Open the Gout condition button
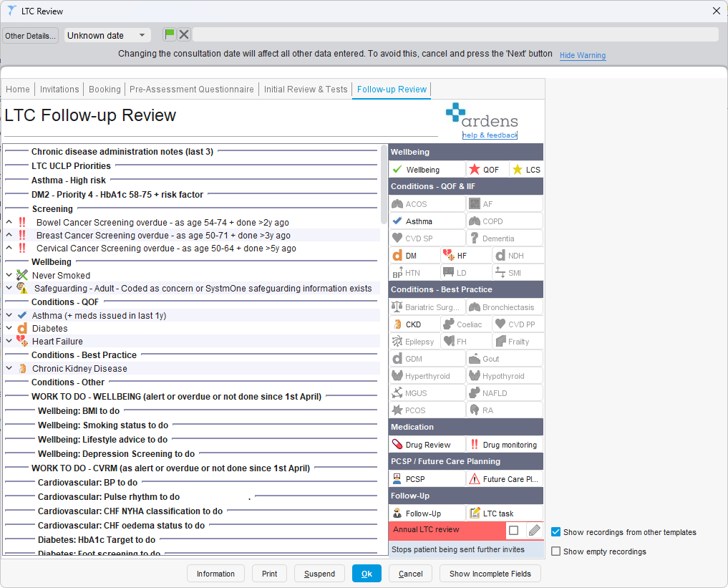 click(505, 359)
